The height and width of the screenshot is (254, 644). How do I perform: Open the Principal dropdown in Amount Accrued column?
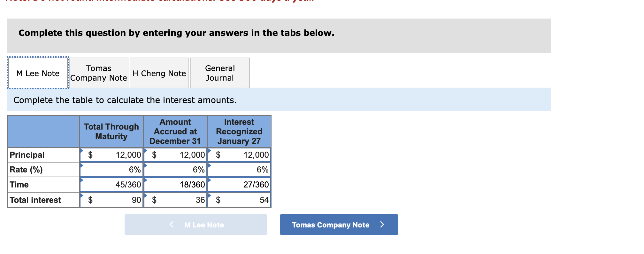(x=145, y=150)
